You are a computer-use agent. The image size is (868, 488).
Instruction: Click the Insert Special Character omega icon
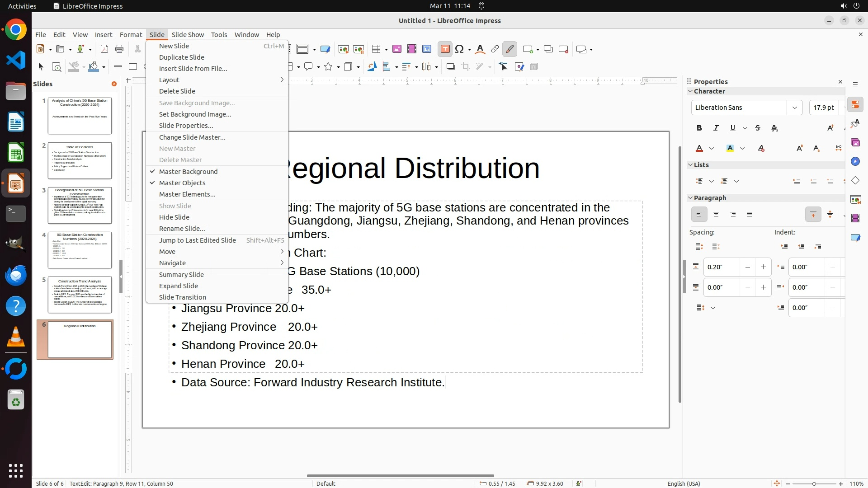[460, 49]
